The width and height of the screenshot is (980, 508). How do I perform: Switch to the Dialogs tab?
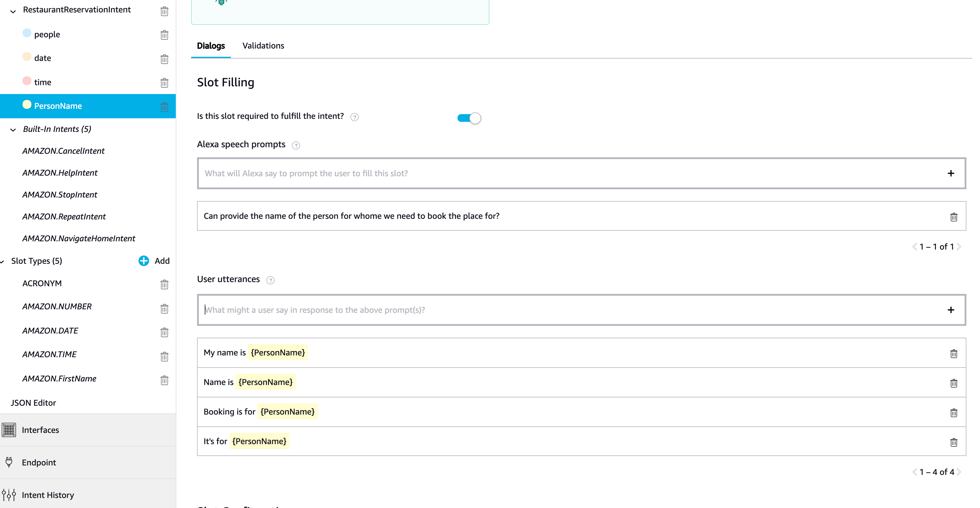[x=211, y=46]
